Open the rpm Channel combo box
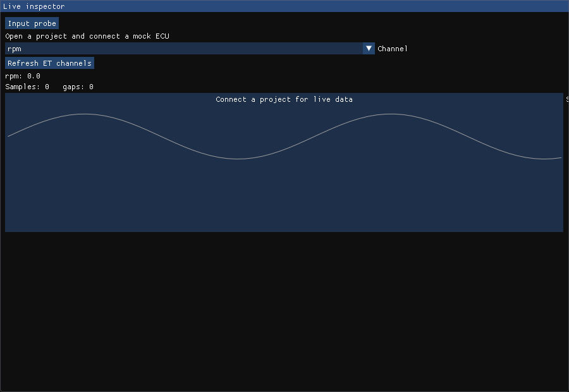Screen dimensions: 569x392 click(x=190, y=49)
